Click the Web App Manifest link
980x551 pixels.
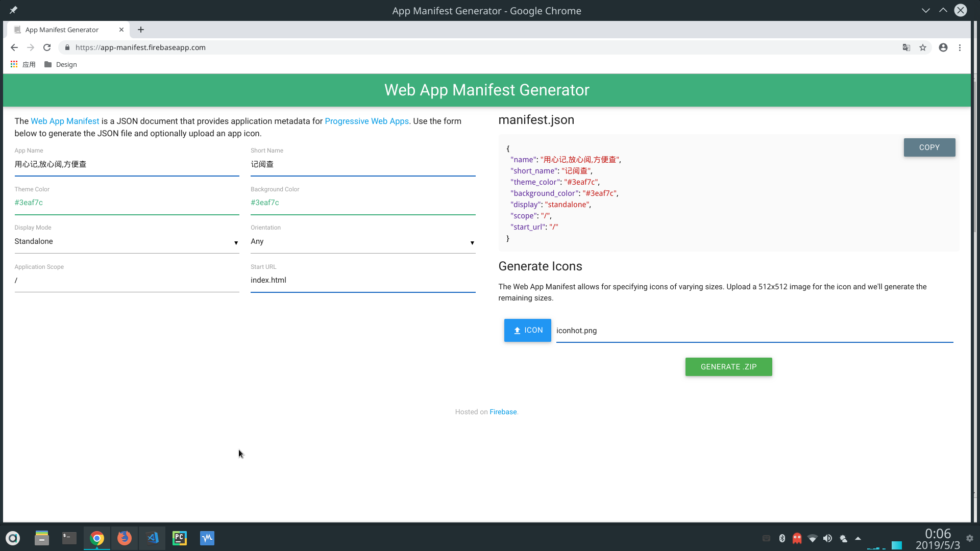(x=65, y=121)
